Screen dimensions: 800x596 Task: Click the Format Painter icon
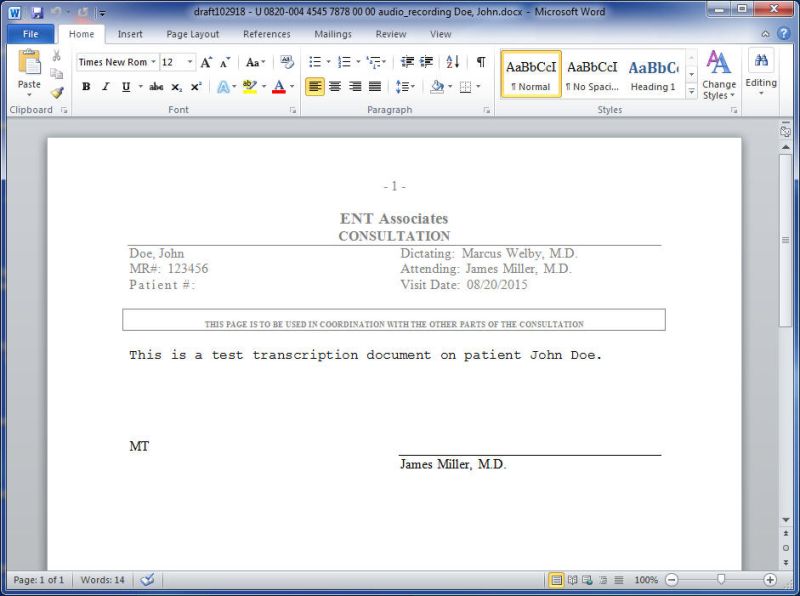point(58,93)
